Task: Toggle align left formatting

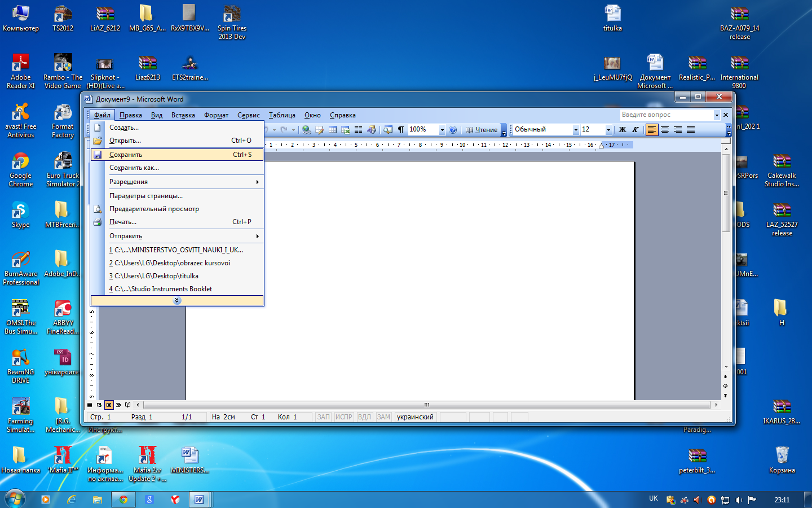Action: pyautogui.click(x=652, y=130)
